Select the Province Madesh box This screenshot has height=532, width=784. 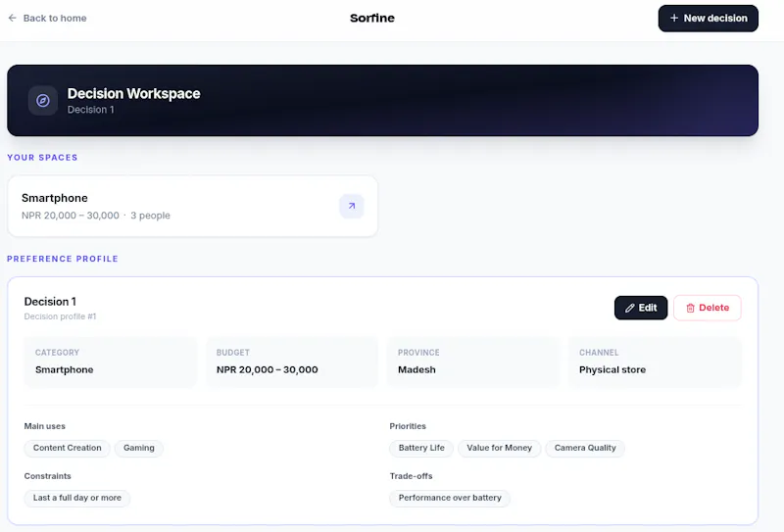click(473, 362)
